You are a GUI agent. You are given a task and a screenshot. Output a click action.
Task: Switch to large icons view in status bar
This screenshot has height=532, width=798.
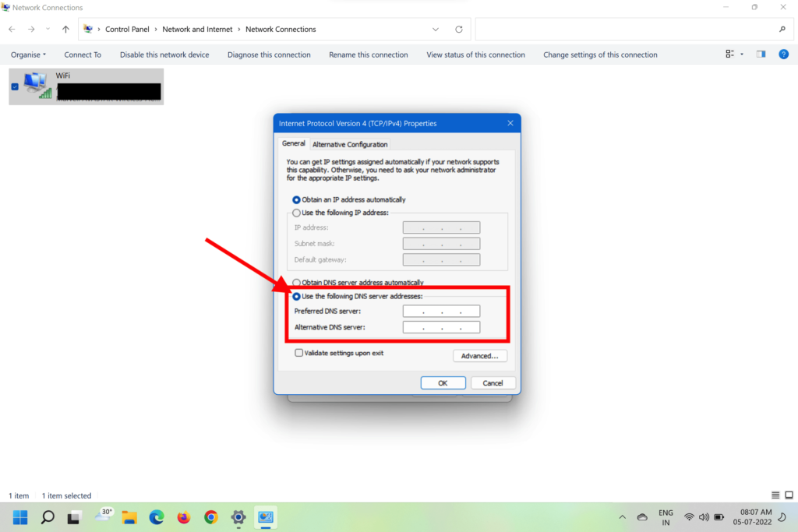pos(789,495)
